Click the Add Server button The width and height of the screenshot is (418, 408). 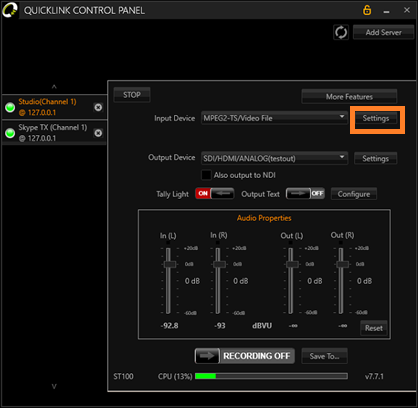(383, 32)
